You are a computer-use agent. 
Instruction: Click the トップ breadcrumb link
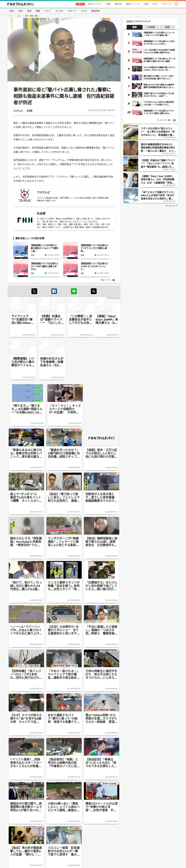click(10, 16)
